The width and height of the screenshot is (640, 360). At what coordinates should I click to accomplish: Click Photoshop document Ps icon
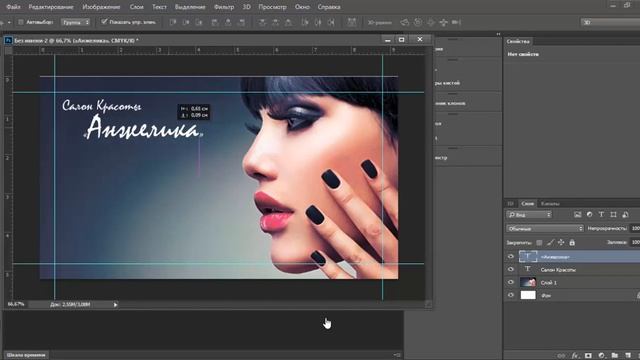[x=8, y=40]
